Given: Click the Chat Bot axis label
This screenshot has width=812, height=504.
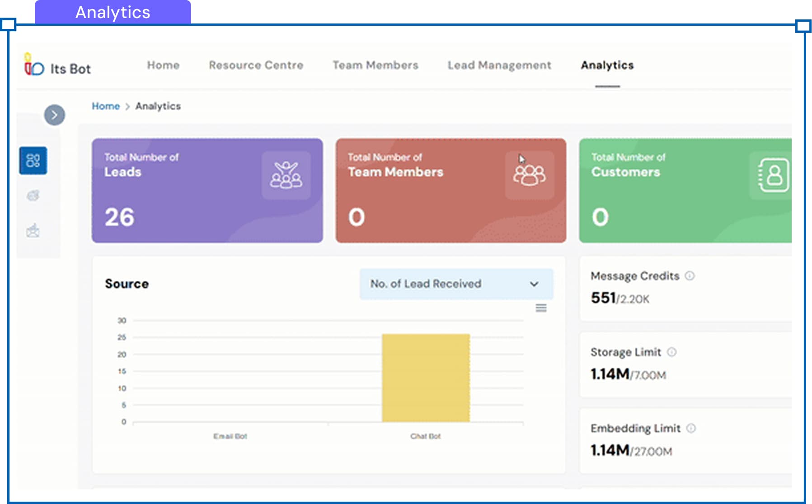Looking at the screenshot, I should point(426,436).
